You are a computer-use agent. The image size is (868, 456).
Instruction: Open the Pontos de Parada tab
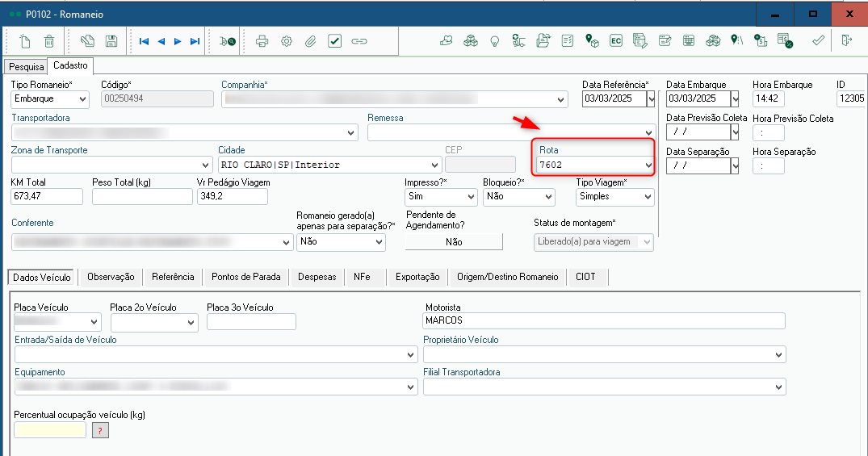point(245,277)
